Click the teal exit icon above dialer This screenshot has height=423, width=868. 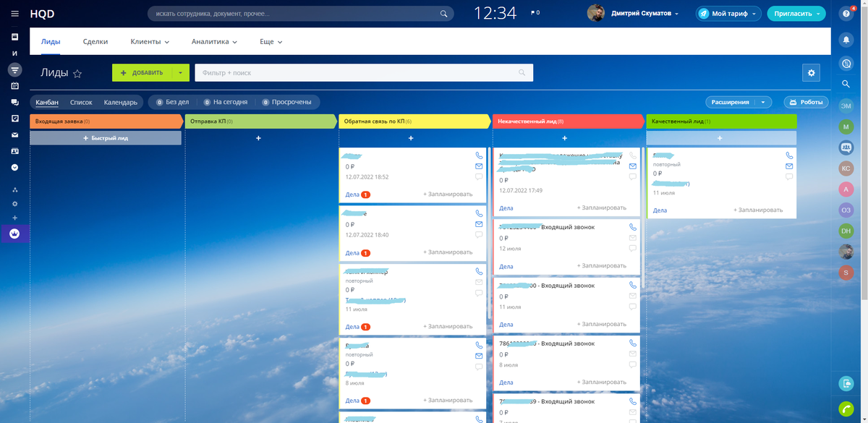pyautogui.click(x=846, y=383)
